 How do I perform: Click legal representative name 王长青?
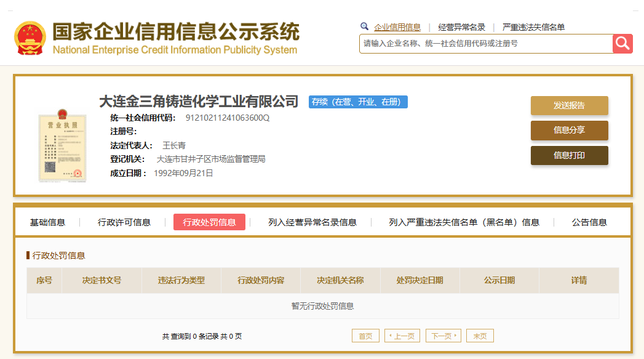tap(174, 145)
